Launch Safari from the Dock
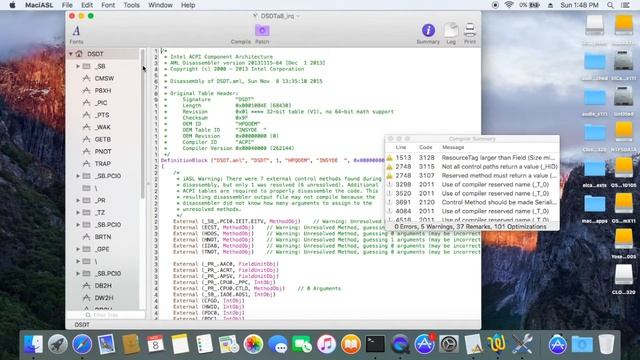The height and width of the screenshot is (360, 640). pyautogui.click(x=82, y=344)
